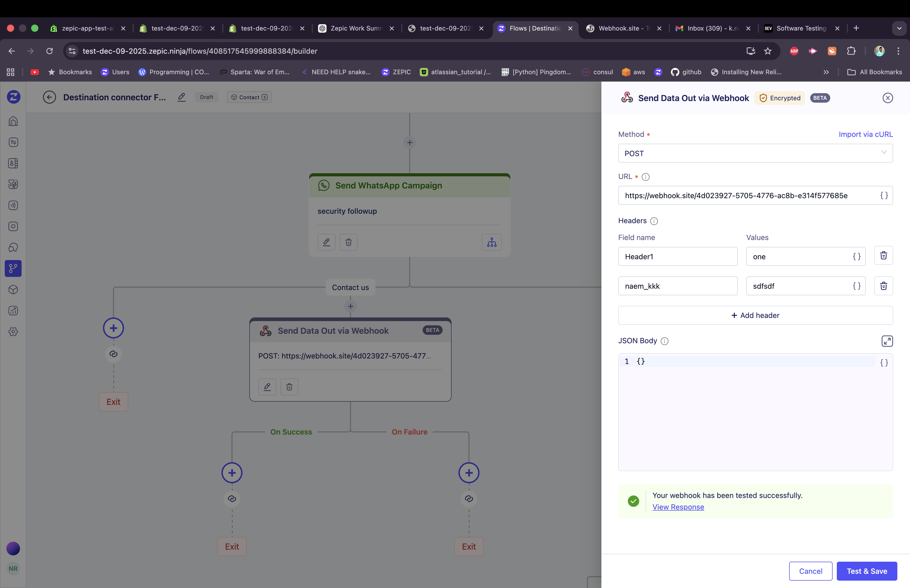Open Settings gear in left sidebar
Image resolution: width=910 pixels, height=588 pixels.
tap(13, 331)
